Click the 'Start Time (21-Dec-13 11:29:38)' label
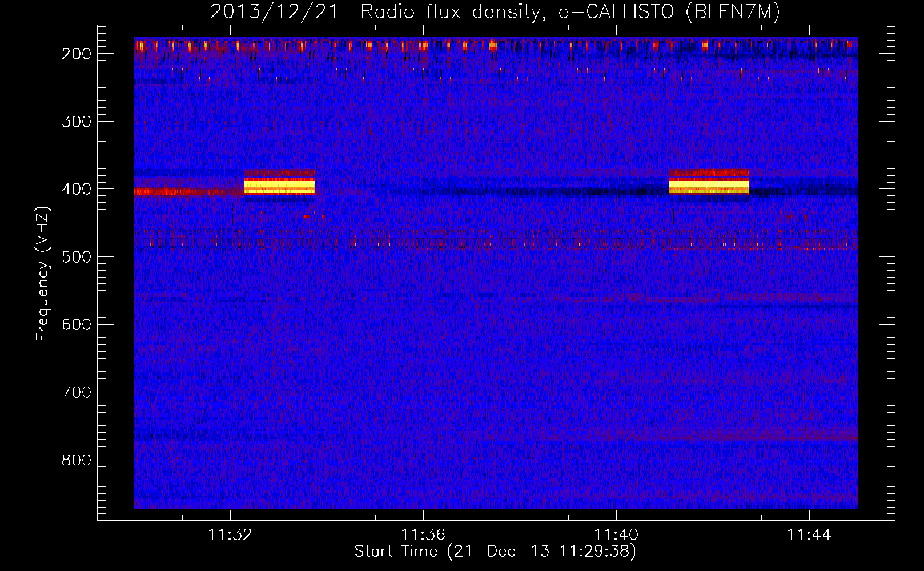Viewport: 924px width, 571px height. [495, 552]
